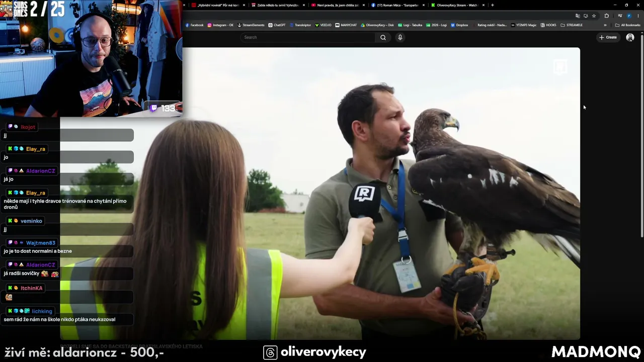644x362 pixels.
Task: Open the media controls icon
Action: 620,16
